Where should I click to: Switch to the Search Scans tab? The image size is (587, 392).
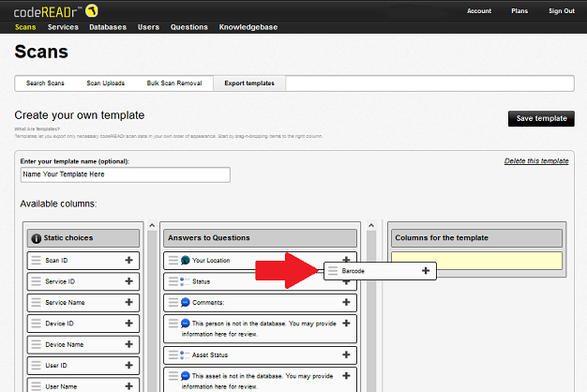coord(45,83)
